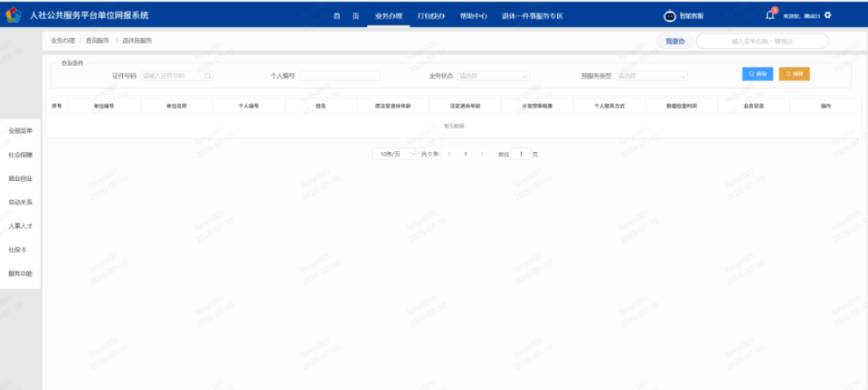Click 业务办理 in the breadcrumb
The height and width of the screenshot is (390, 868).
[x=62, y=41]
